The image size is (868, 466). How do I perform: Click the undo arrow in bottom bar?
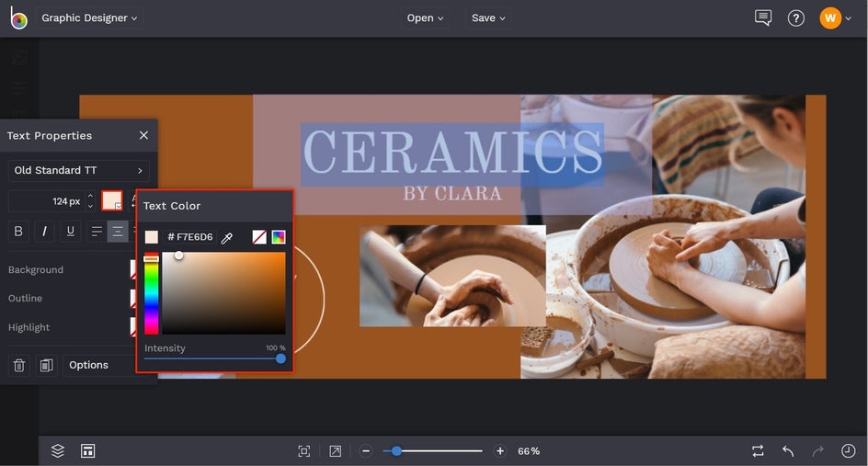[x=788, y=450]
